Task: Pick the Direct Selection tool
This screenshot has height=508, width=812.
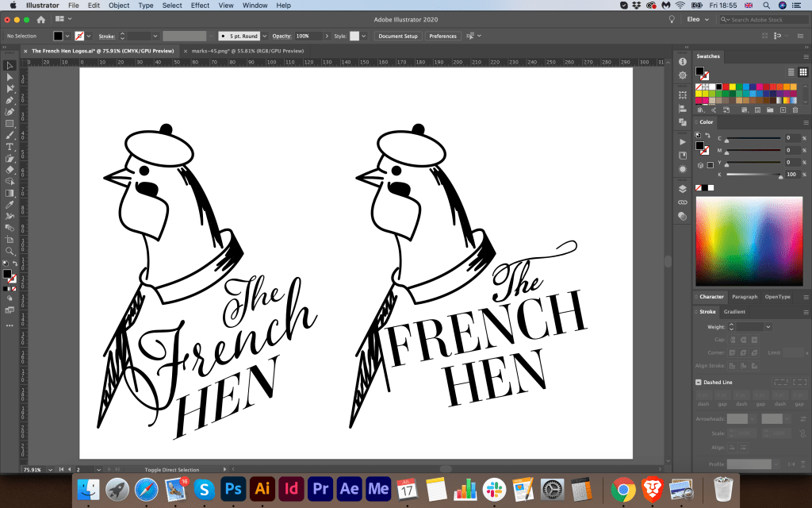Action: (10, 78)
